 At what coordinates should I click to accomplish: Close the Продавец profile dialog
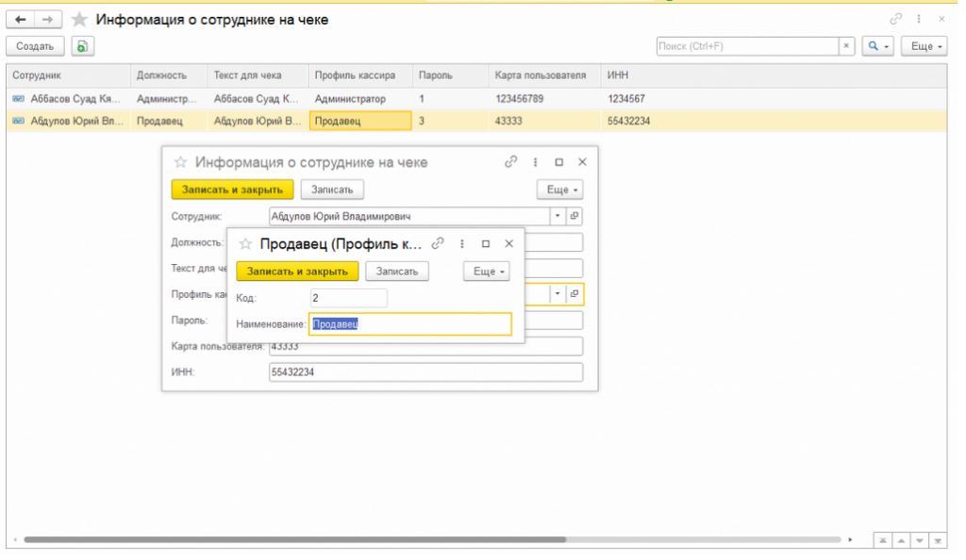point(508,244)
